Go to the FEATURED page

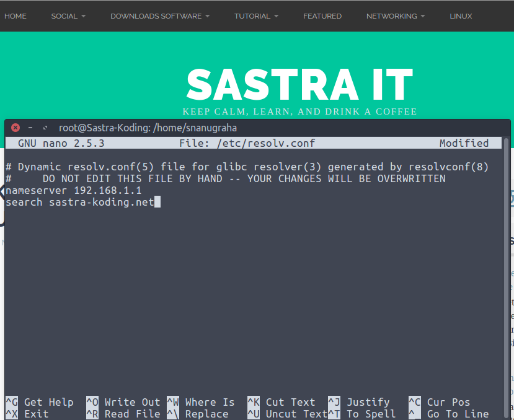[x=322, y=16]
